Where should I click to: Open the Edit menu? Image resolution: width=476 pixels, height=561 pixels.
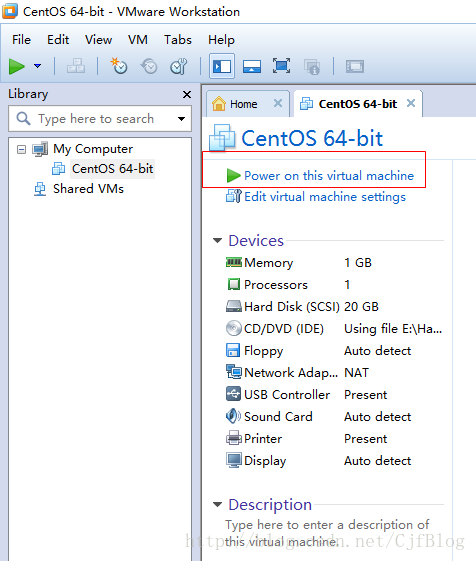click(x=58, y=40)
